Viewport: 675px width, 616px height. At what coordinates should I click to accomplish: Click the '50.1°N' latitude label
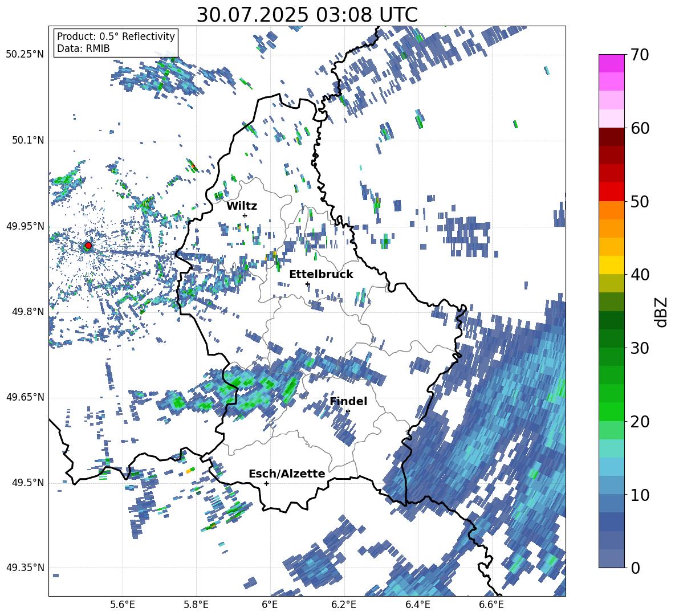(x=27, y=140)
